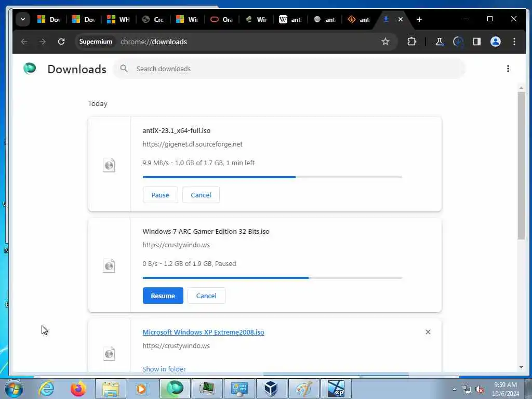Open the Downloads page more actions menu

point(508,69)
